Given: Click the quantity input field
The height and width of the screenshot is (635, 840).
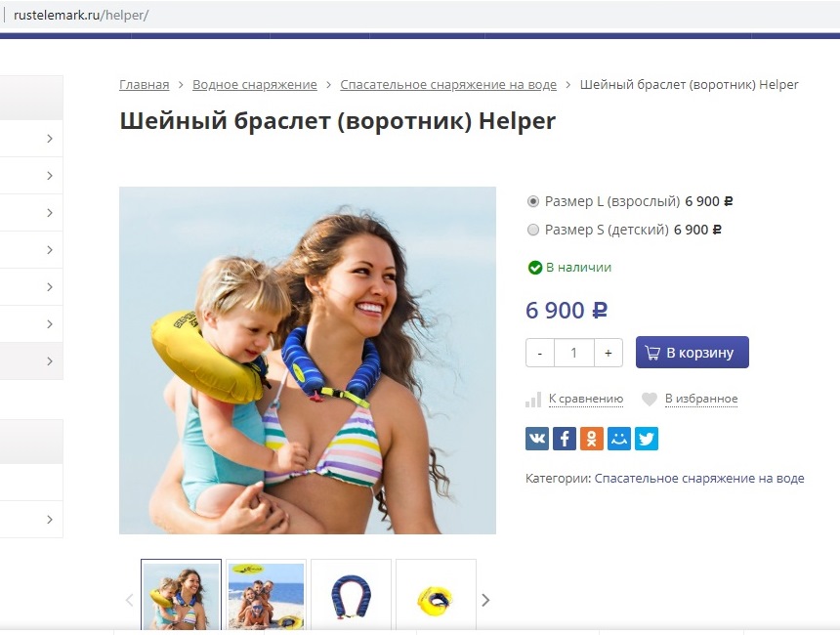Looking at the screenshot, I should [574, 353].
